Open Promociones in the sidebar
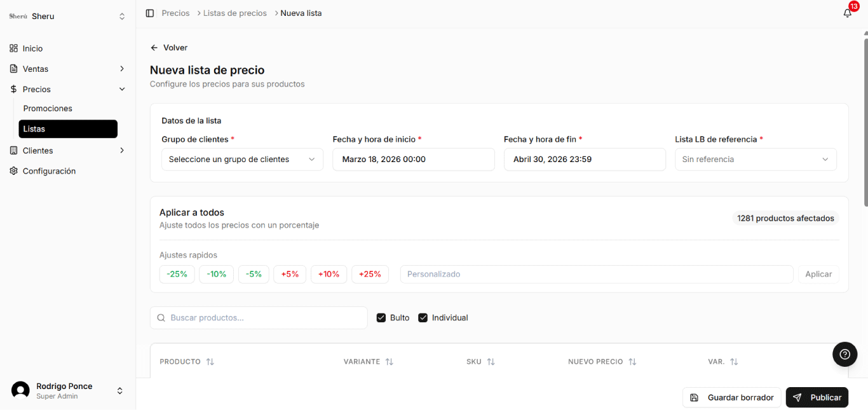Screen dimensions: 868x410 pos(48,109)
